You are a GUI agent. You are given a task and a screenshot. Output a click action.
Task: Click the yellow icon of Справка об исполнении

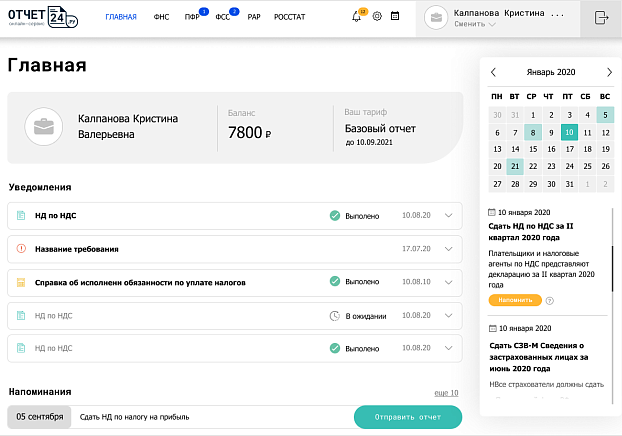point(21,282)
